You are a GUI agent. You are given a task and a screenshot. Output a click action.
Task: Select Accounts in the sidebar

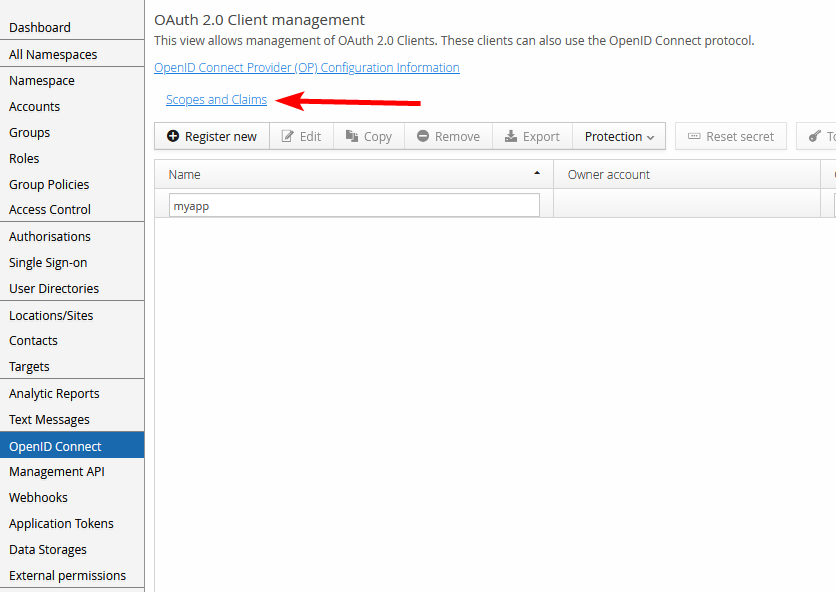pos(35,107)
